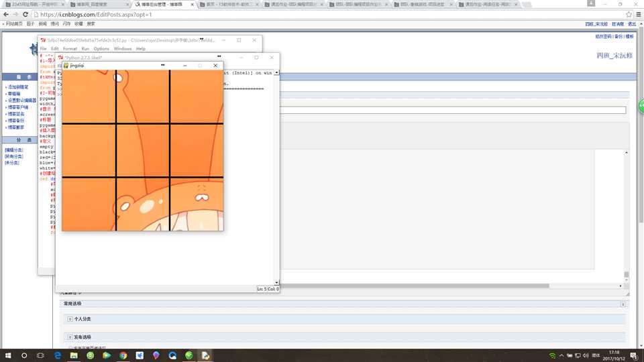Click the page vertical scrollbar

click(x=641, y=123)
